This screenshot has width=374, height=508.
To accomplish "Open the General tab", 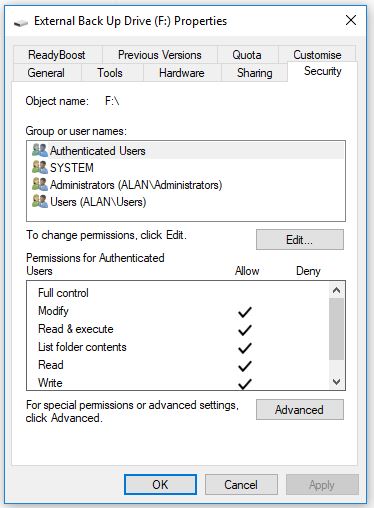I will [46, 73].
